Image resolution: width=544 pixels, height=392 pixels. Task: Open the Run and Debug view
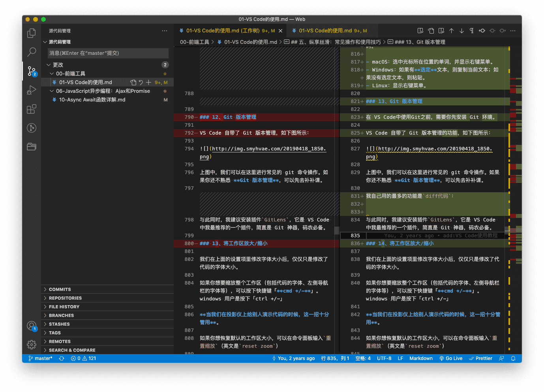[32, 90]
